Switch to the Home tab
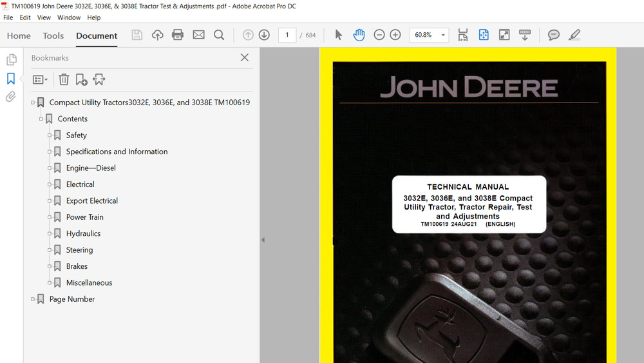 [19, 35]
